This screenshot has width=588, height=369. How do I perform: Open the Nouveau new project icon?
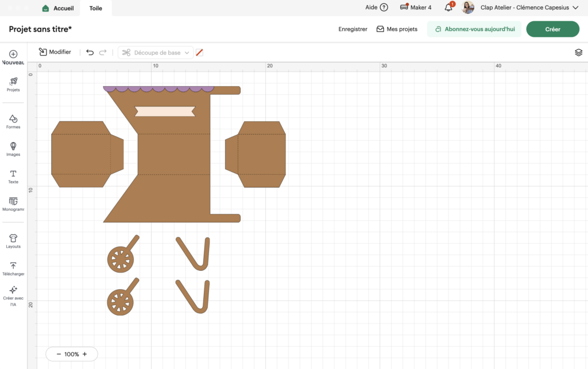coord(13,55)
